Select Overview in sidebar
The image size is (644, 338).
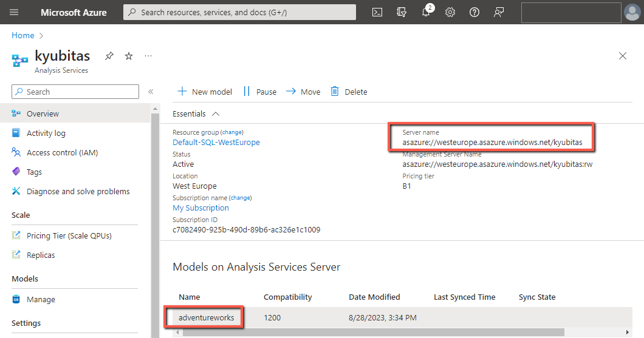point(75,113)
